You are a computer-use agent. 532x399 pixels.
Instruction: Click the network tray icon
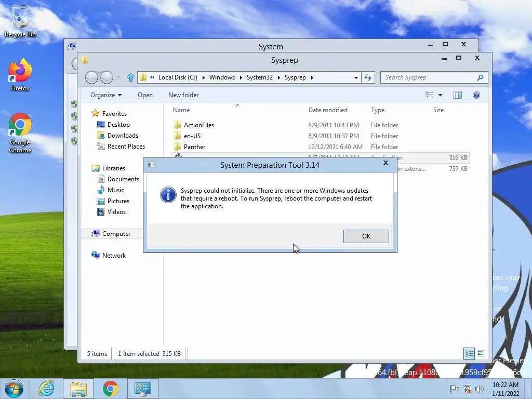point(467,389)
